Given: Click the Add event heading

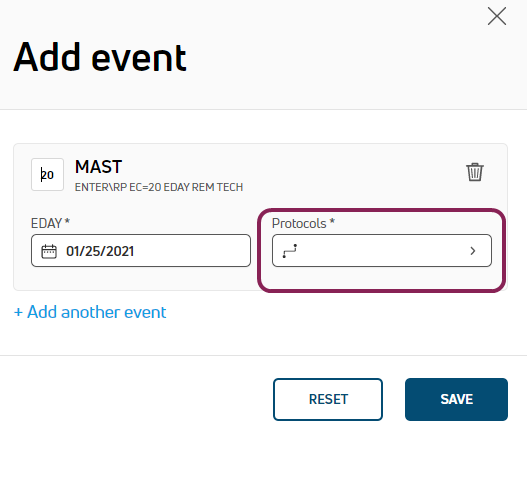Looking at the screenshot, I should [x=100, y=57].
